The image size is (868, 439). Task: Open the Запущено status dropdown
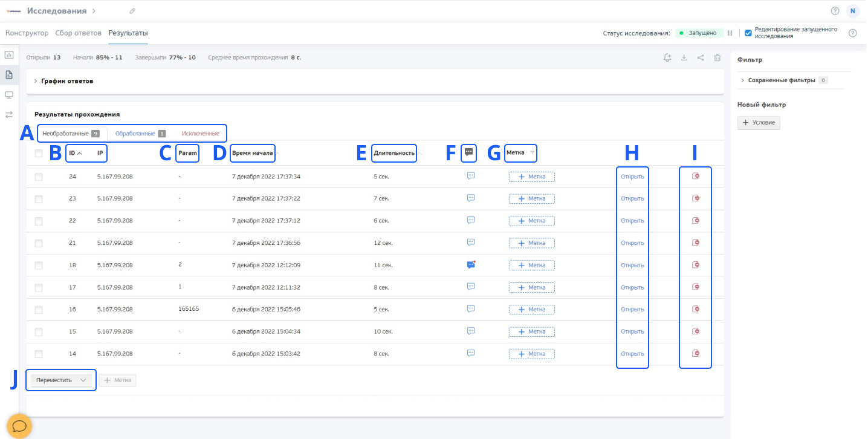pos(699,33)
